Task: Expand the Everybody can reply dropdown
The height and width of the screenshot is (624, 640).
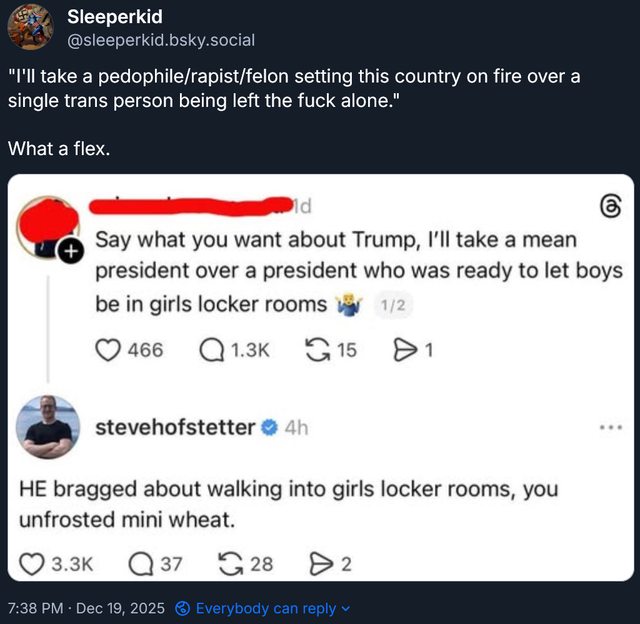Action: coord(262,608)
